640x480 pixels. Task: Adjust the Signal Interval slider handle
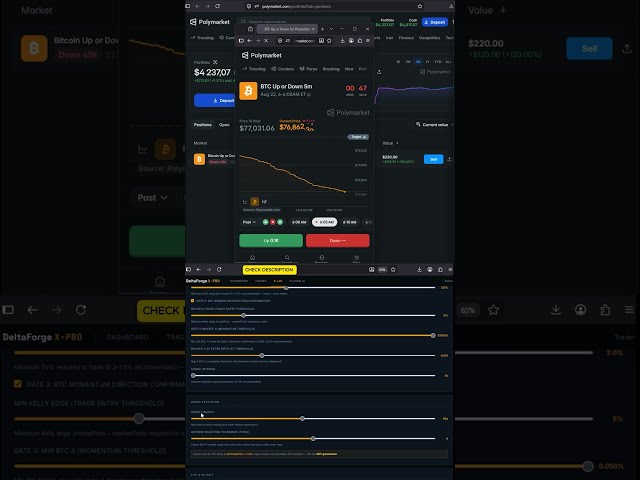(x=193, y=376)
